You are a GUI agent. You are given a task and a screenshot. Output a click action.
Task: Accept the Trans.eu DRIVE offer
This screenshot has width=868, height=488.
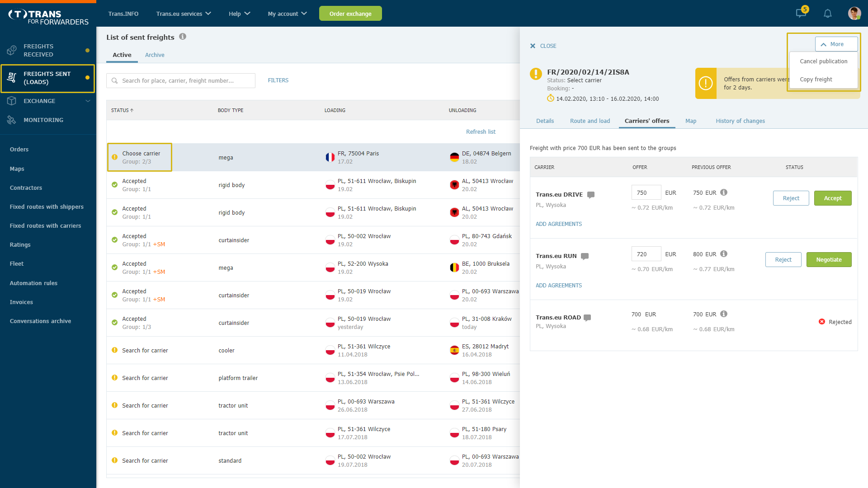click(833, 198)
